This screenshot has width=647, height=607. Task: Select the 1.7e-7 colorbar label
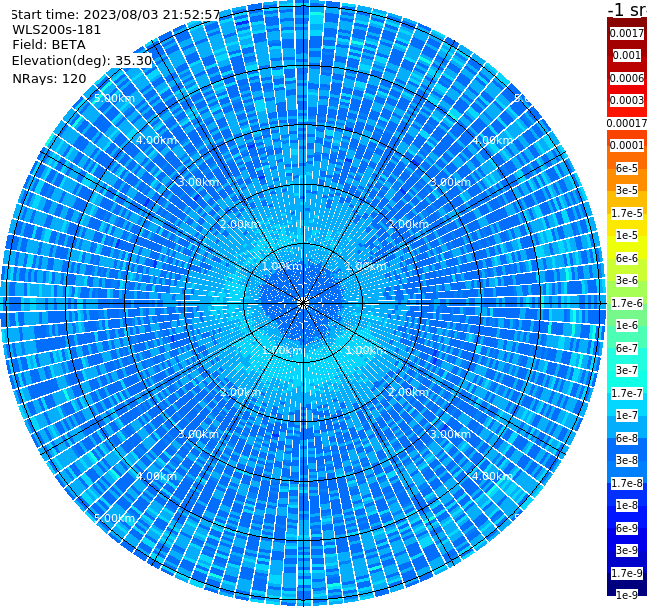(627, 393)
